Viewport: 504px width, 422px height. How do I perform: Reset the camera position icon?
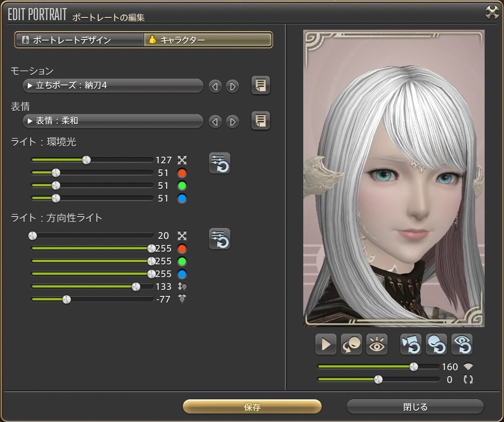[410, 344]
